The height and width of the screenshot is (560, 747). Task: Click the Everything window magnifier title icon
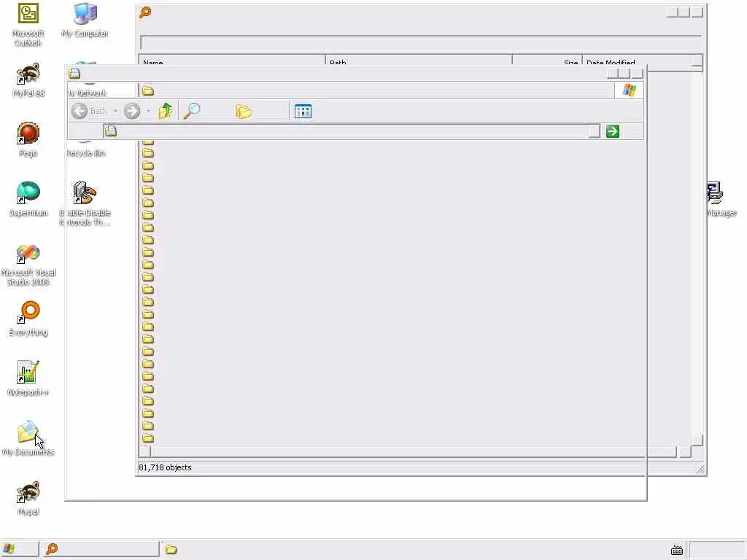point(145,12)
